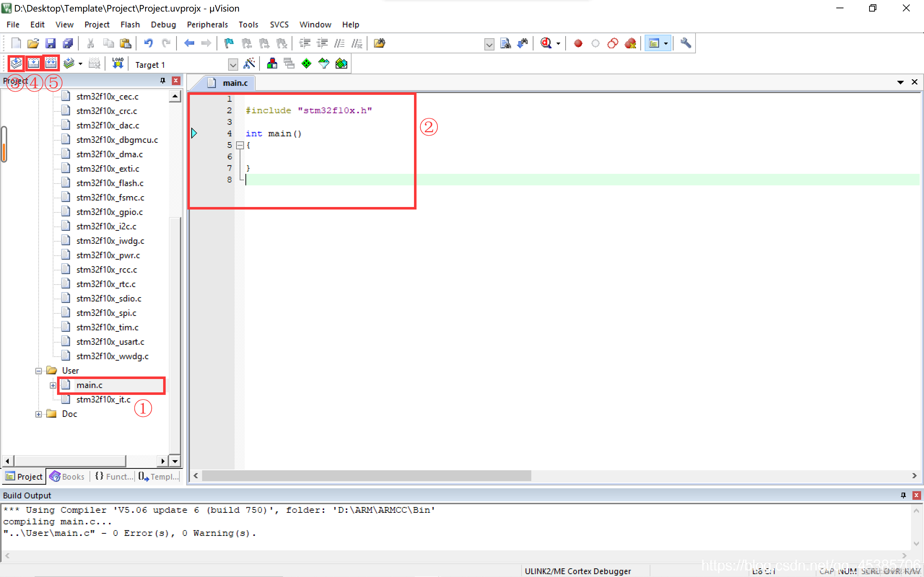This screenshot has width=924, height=577.
Task: Start the debug session with magnifier icon
Action: (x=546, y=43)
